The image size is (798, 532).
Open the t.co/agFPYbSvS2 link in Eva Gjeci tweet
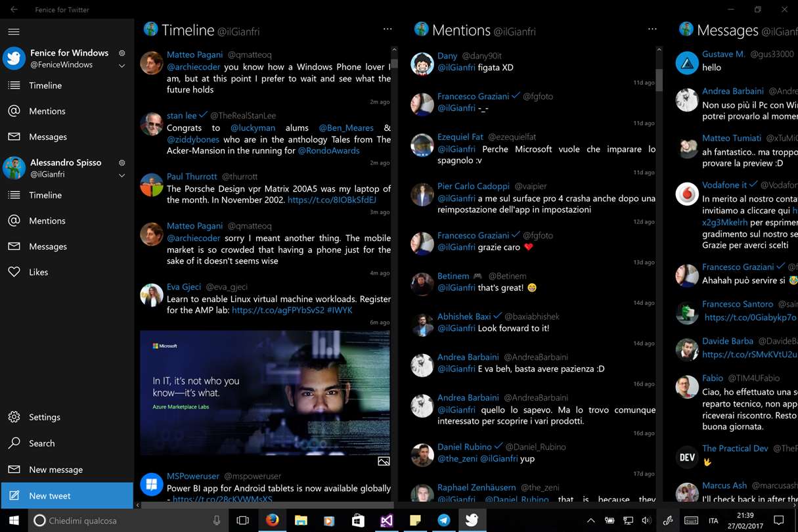point(278,310)
